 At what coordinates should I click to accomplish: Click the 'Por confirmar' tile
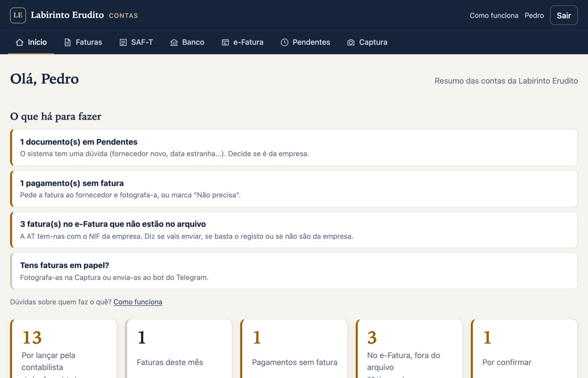(x=524, y=349)
